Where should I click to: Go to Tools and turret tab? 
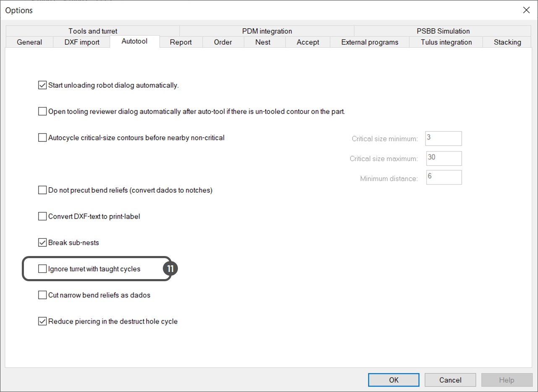[93, 31]
